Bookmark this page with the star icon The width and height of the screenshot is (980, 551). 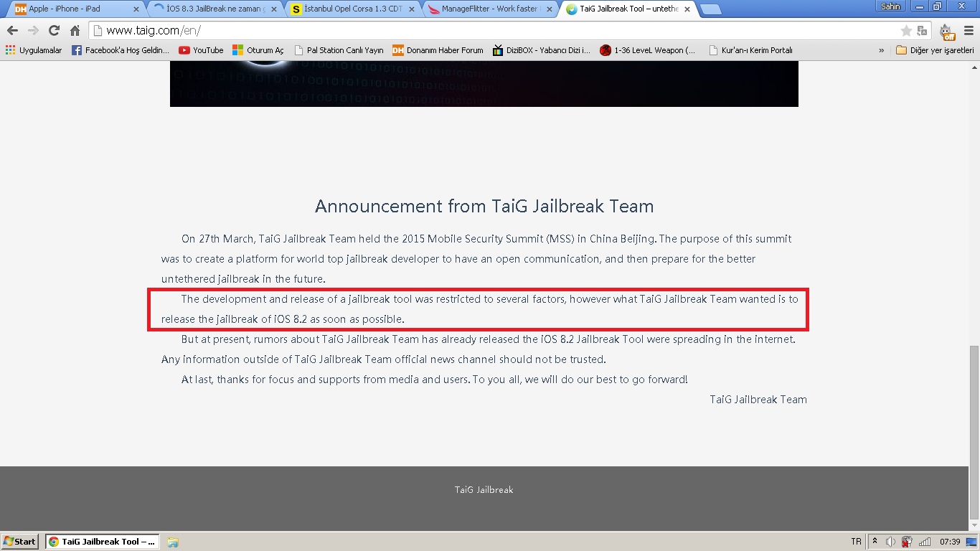(x=906, y=31)
